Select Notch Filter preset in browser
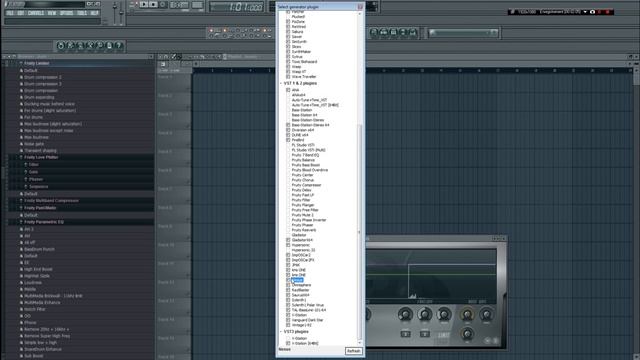Image resolution: width=640 pixels, height=360 pixels. 35,309
